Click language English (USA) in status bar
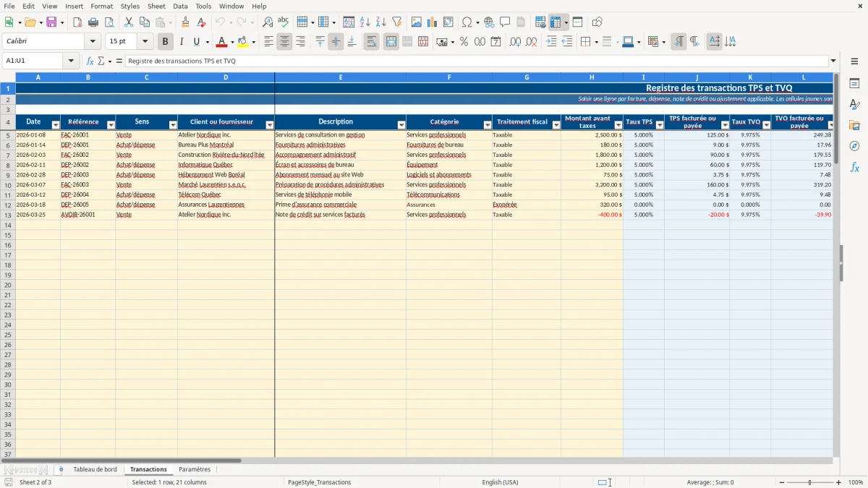 [500, 482]
